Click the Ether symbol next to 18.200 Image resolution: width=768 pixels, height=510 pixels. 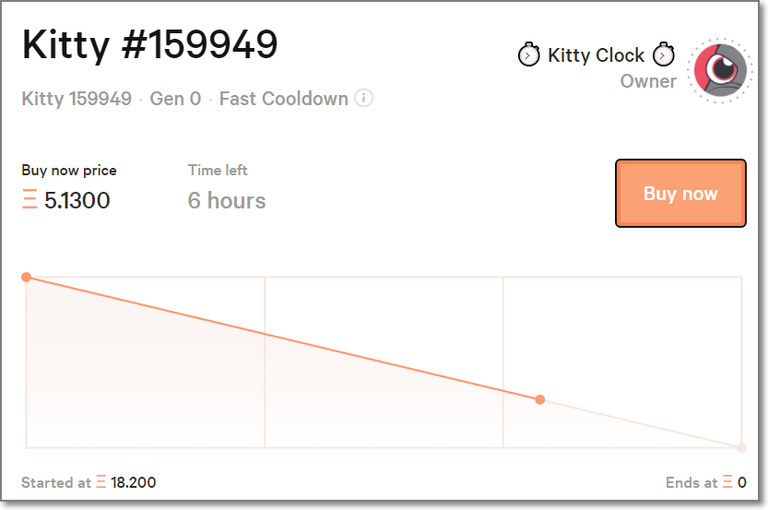coord(101,483)
